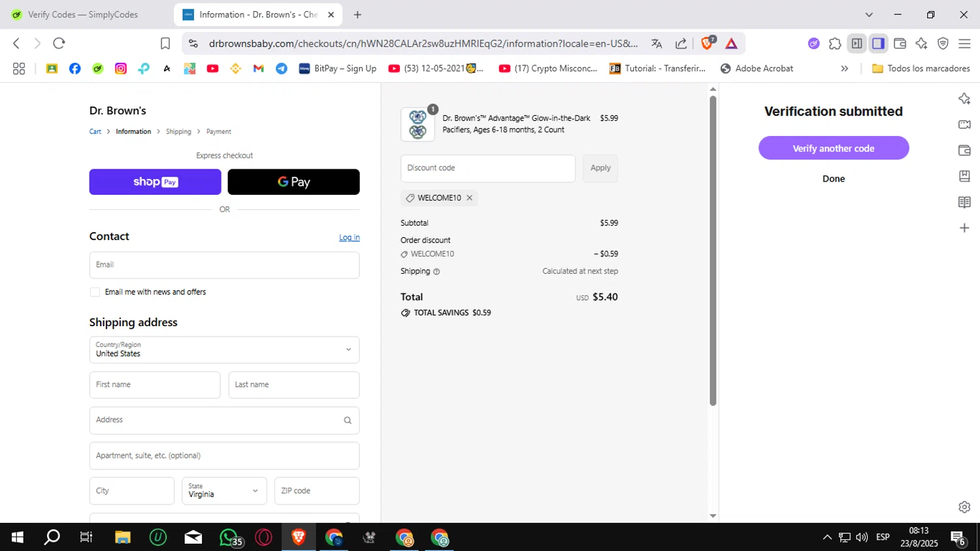980x551 pixels.
Task: Focus Apartment, suite, etc. field
Action: pos(224,456)
